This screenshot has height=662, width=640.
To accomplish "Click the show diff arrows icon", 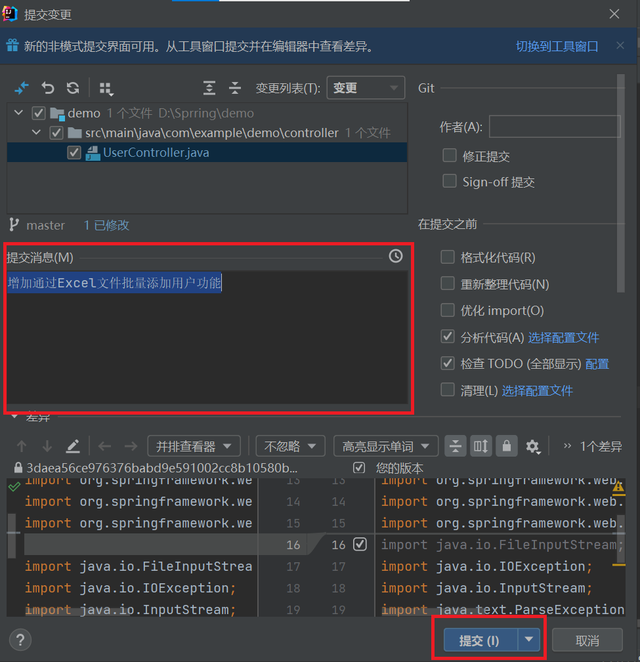I will point(22,88).
